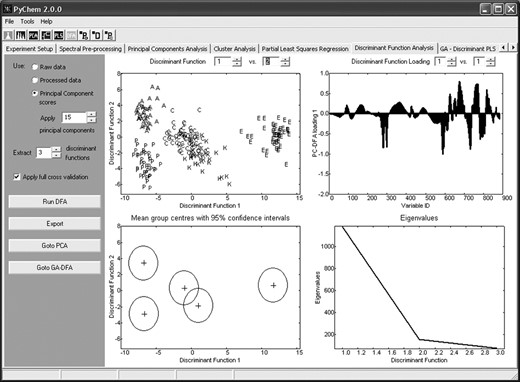
Task: Focus the first Discriminant Function Loading field
Action: point(441,62)
